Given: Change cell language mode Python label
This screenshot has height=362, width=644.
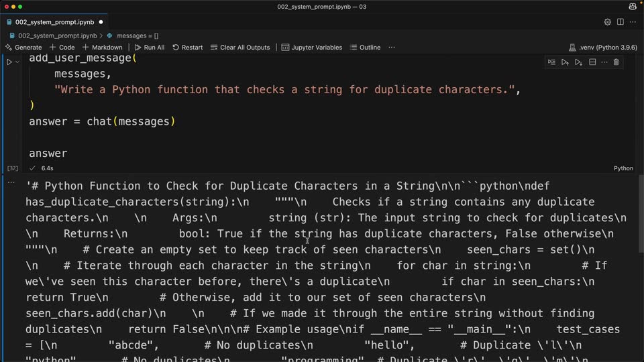Looking at the screenshot, I should coord(623,168).
